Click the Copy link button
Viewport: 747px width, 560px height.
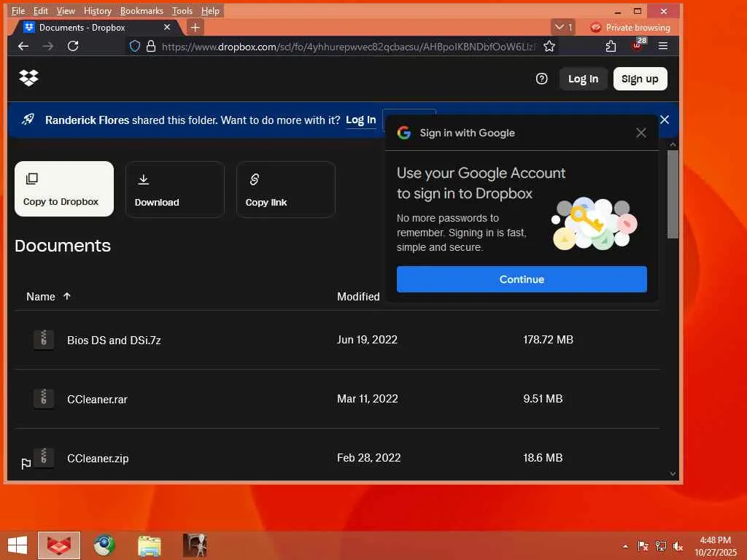(x=286, y=189)
